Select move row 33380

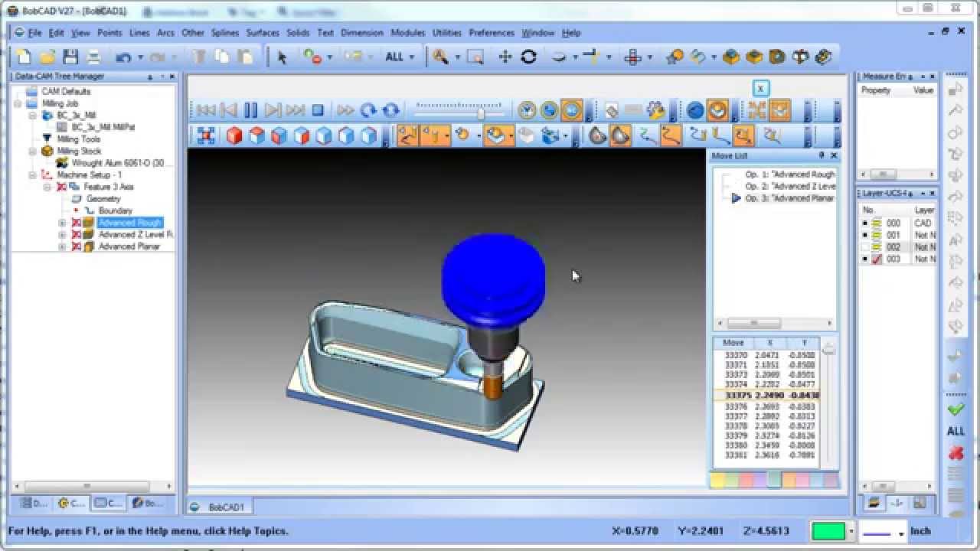coord(767,445)
